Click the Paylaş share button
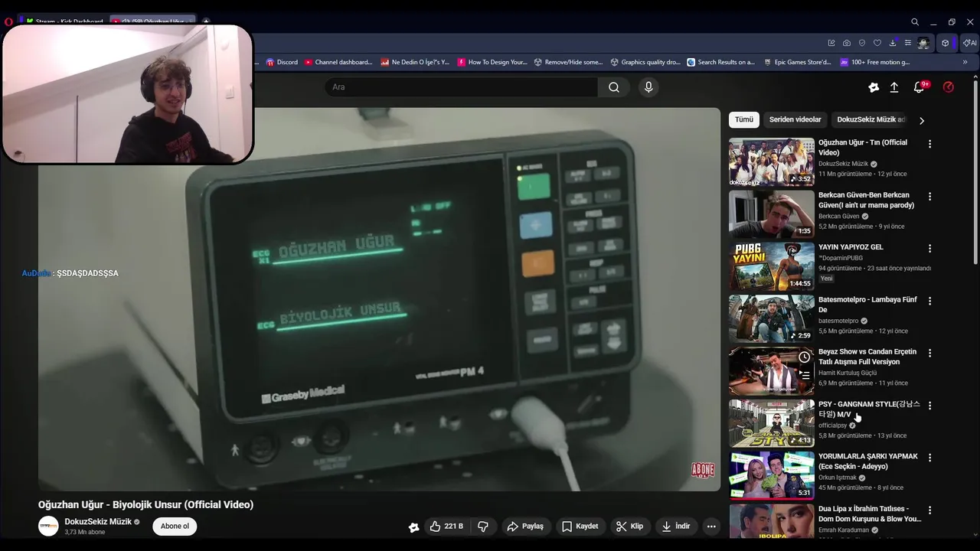980x551 pixels. (525, 527)
